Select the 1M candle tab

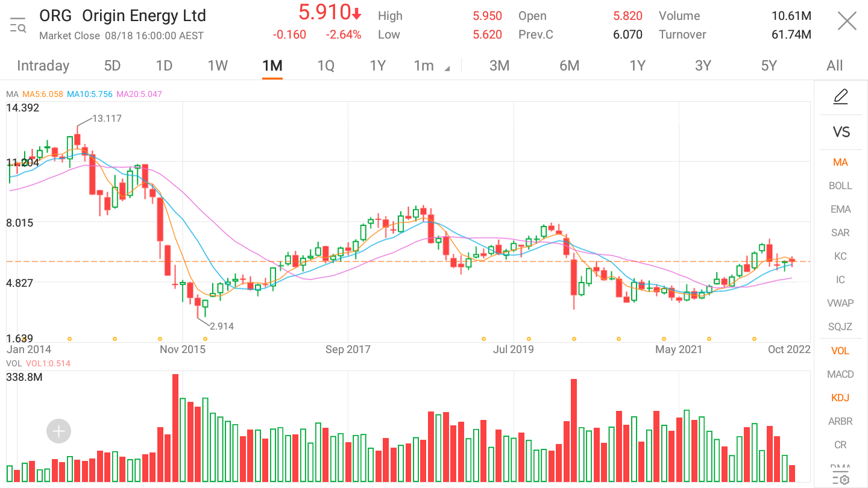[x=272, y=66]
